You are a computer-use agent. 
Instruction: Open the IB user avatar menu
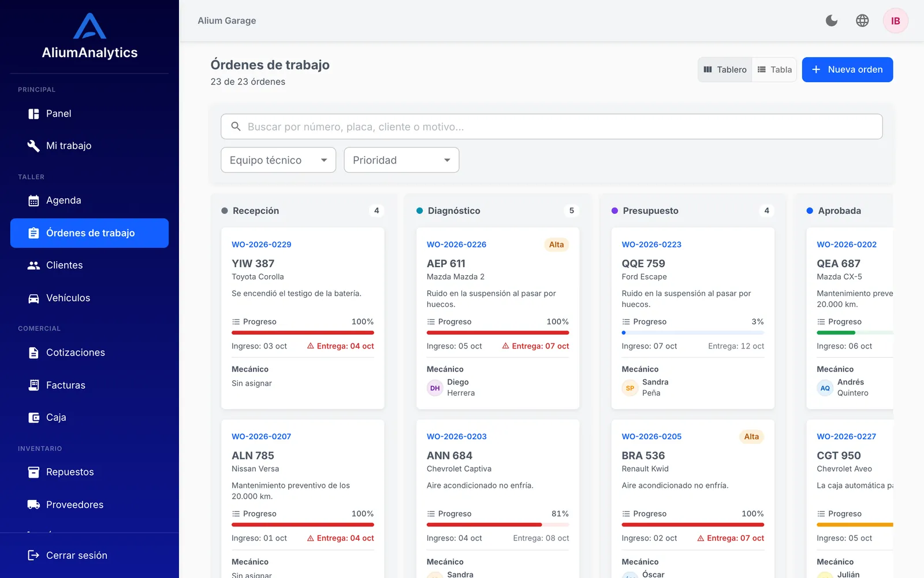(x=895, y=21)
